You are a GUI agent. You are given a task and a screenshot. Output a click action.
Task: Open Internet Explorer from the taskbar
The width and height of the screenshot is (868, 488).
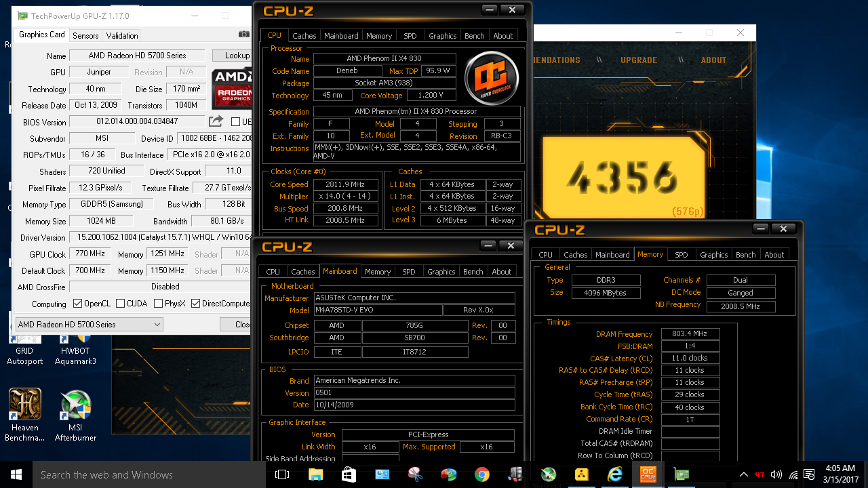(x=614, y=474)
